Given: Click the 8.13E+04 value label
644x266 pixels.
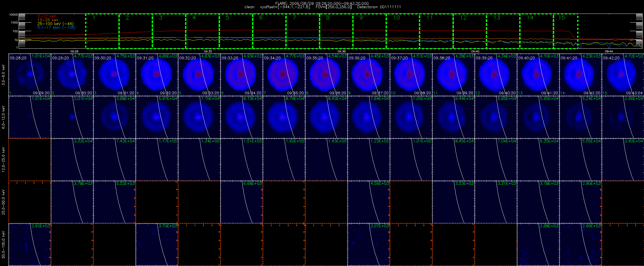Looking at the screenshot, I should (253, 98).
